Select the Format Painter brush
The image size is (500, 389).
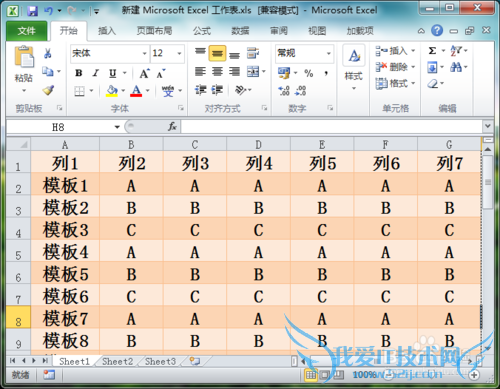[48, 90]
